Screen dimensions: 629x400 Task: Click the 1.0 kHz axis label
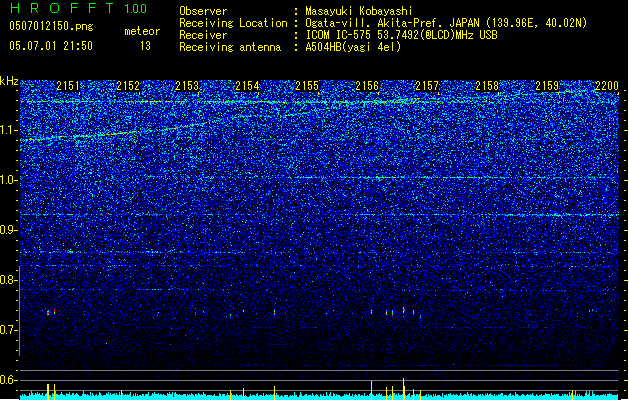(x=9, y=180)
